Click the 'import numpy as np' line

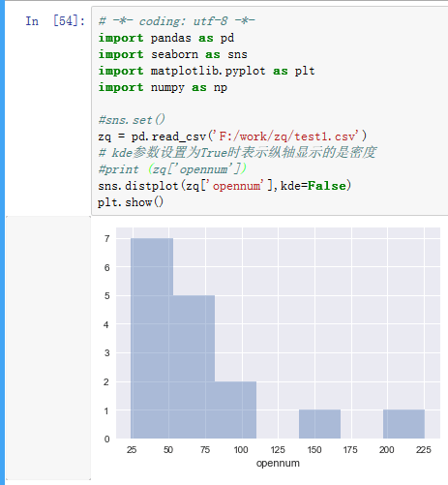pos(163,87)
